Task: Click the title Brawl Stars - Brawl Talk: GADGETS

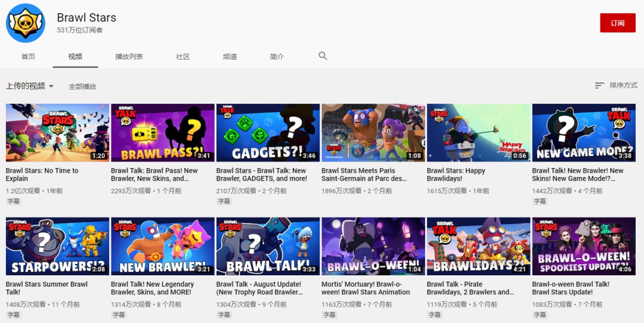Action: coord(262,175)
